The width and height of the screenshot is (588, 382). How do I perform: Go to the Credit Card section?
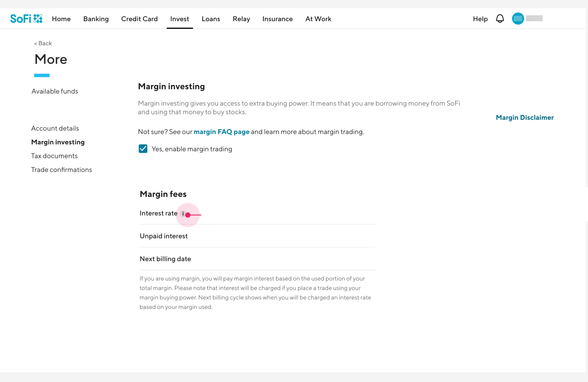point(140,19)
